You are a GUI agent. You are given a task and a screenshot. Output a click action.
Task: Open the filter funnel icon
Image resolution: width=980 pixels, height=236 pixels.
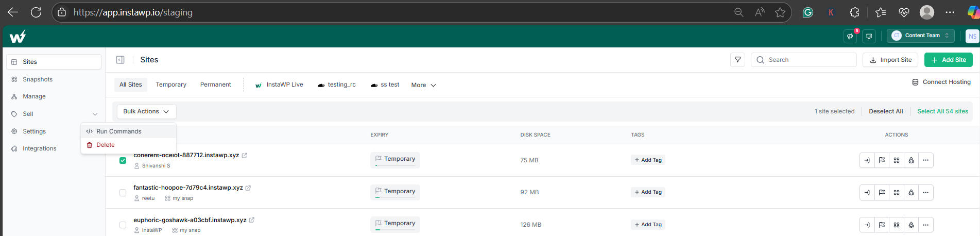tap(737, 60)
